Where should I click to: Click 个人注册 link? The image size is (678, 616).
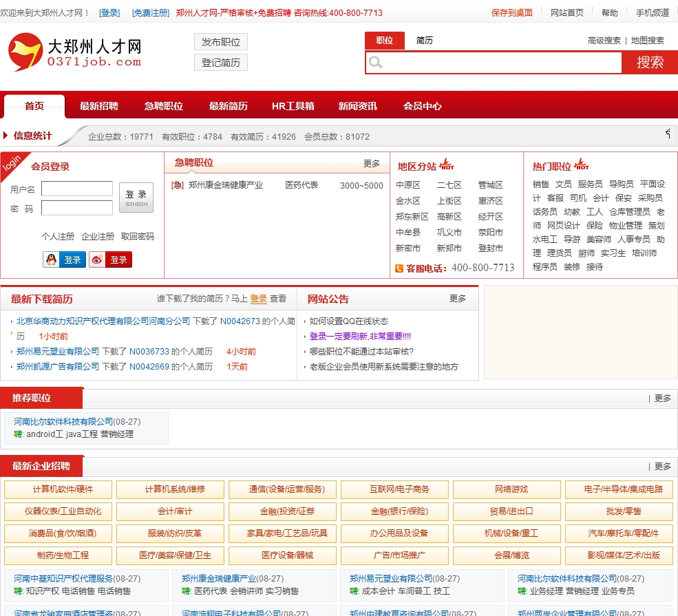tap(58, 237)
